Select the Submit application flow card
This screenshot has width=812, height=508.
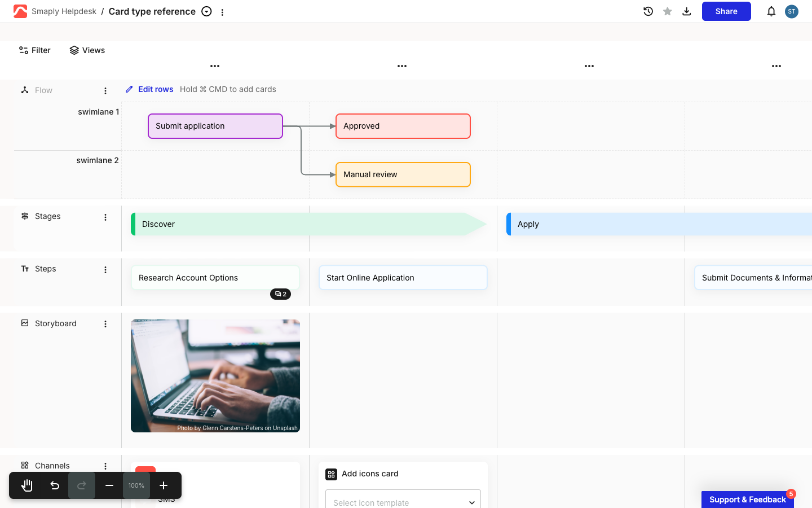point(215,126)
